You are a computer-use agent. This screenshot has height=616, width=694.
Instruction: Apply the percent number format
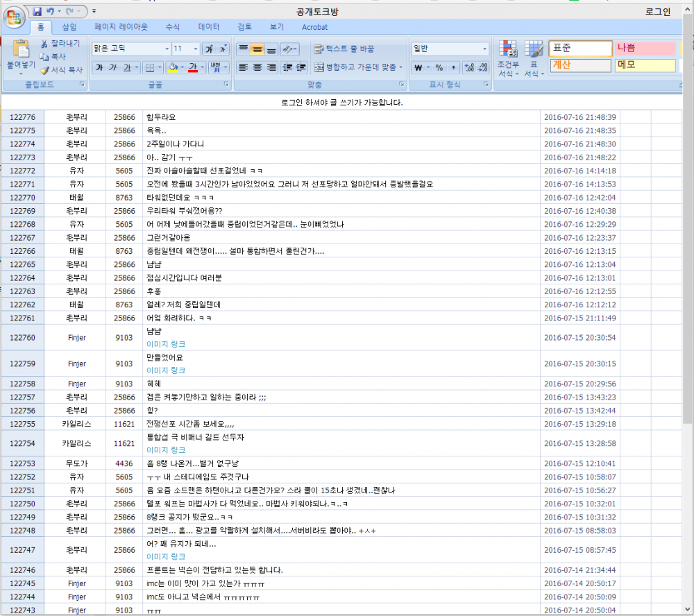point(439,66)
